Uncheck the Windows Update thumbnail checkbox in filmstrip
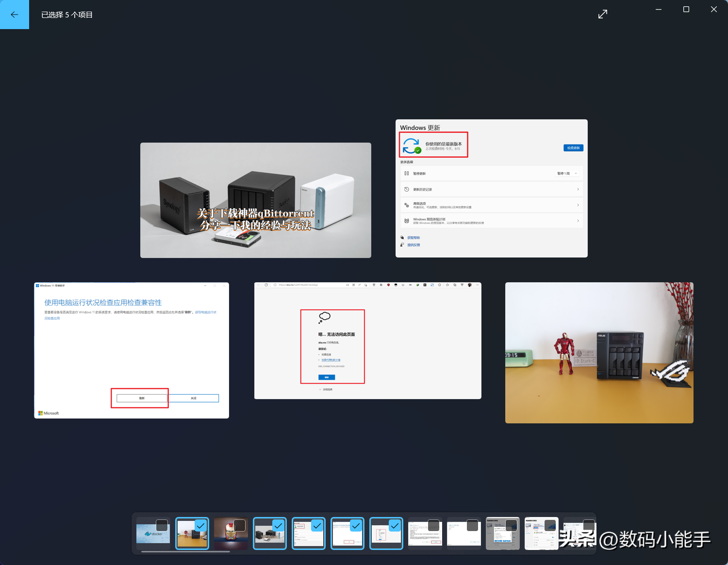Viewport: 728px width, 565px height. click(317, 525)
